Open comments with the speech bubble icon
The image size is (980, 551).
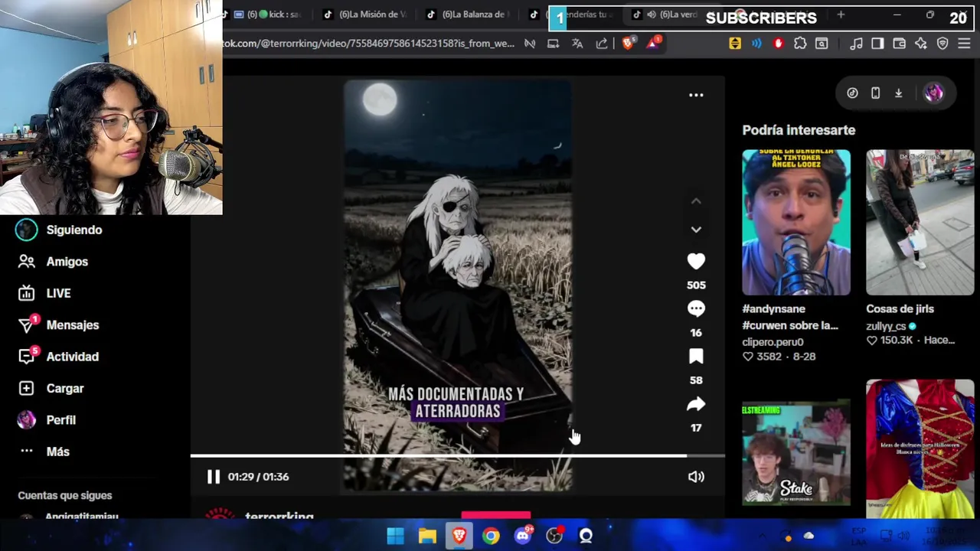click(x=696, y=309)
